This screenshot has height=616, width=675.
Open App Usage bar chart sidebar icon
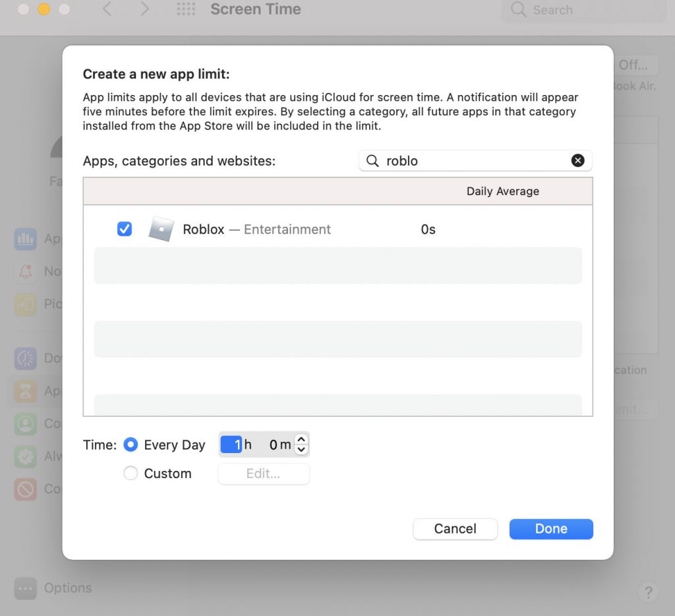click(26, 239)
